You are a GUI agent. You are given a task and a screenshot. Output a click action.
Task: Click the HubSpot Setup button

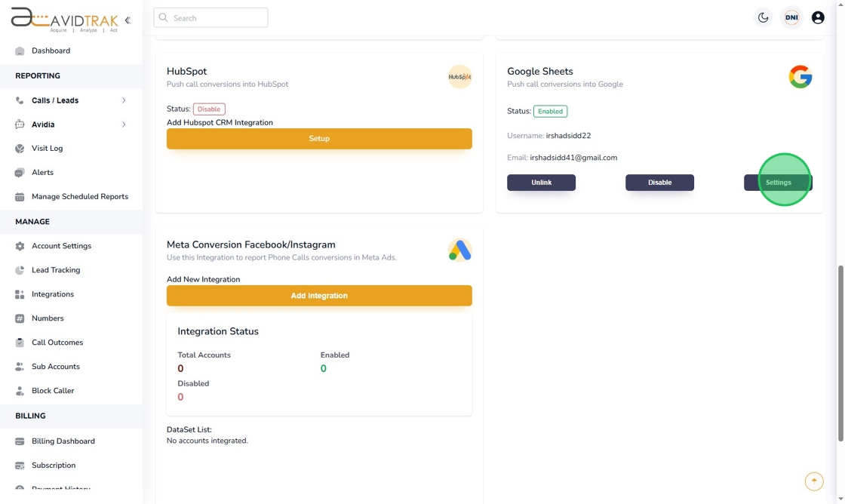[319, 139]
